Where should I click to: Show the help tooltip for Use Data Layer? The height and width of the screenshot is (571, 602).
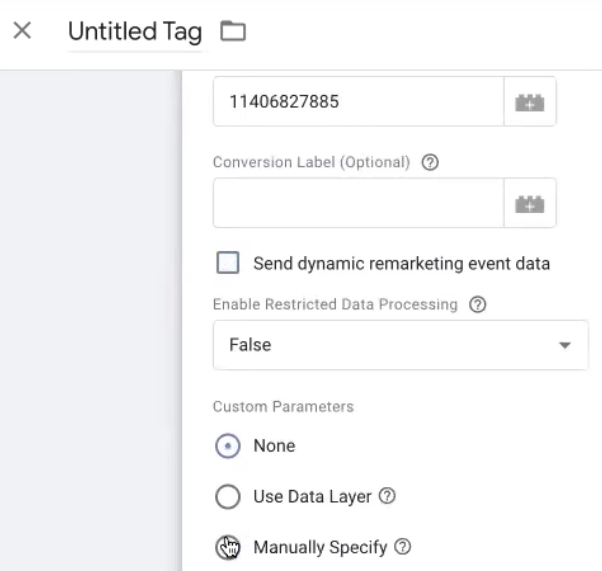389,497
